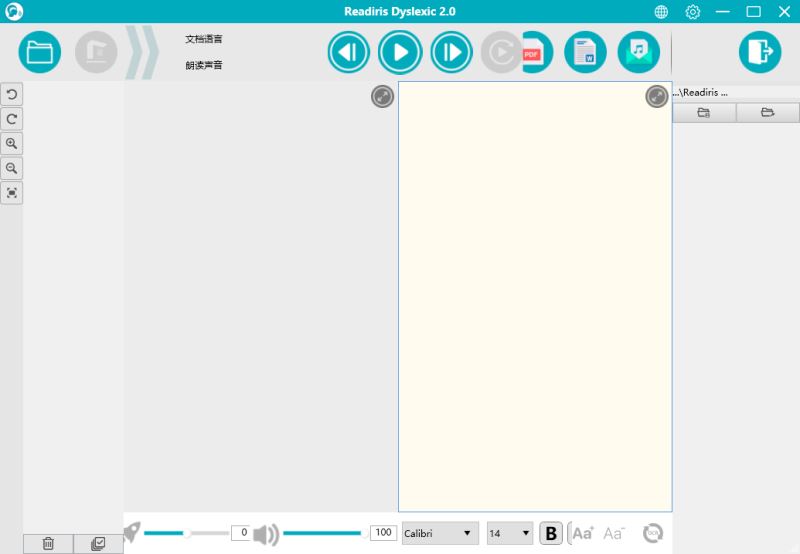
Task: Toggle bold text formatting
Action: pyautogui.click(x=551, y=534)
